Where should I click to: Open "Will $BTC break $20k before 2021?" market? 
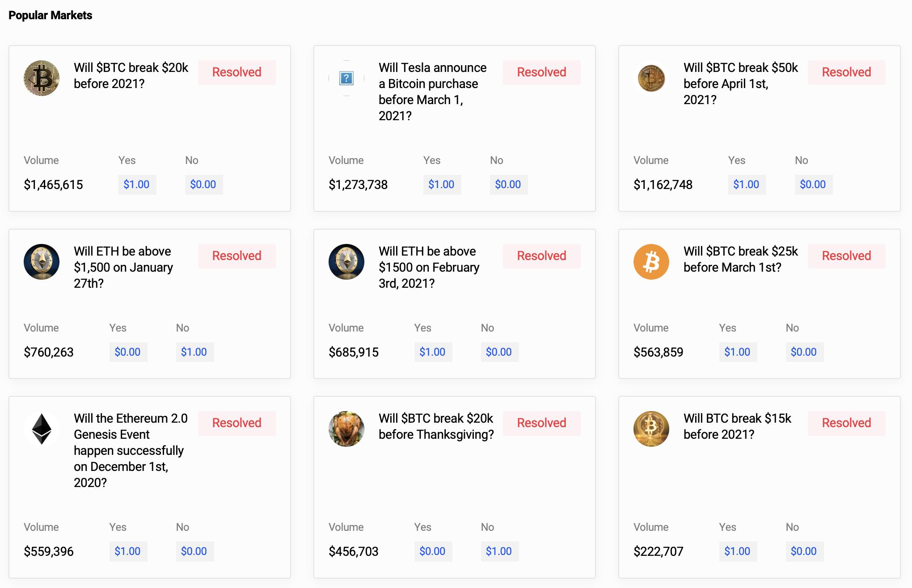click(131, 76)
